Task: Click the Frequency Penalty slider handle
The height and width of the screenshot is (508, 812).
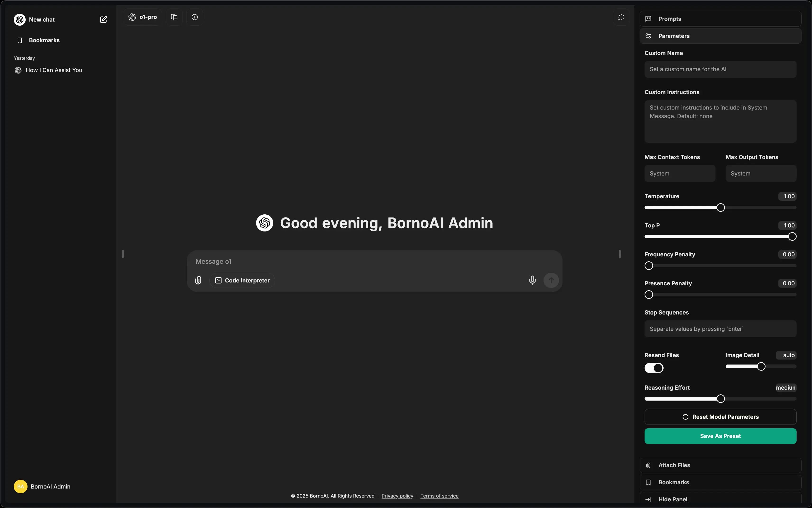Action: pyautogui.click(x=649, y=266)
